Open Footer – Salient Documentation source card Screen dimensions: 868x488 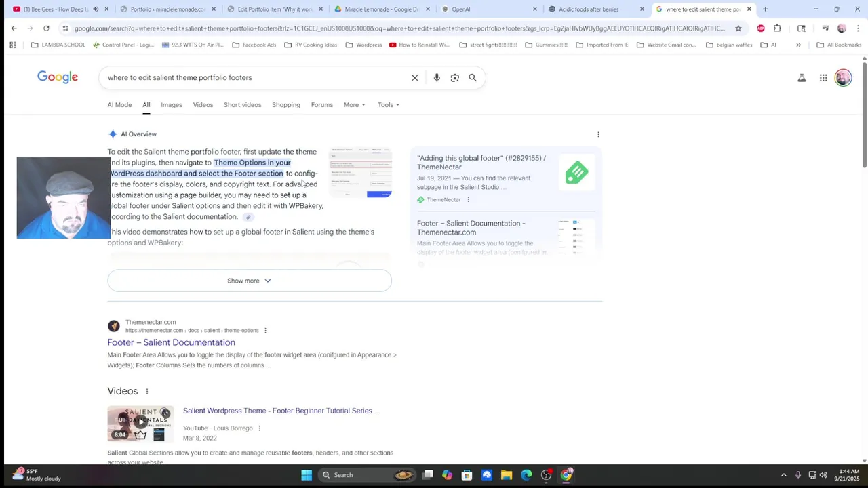[x=505, y=239]
